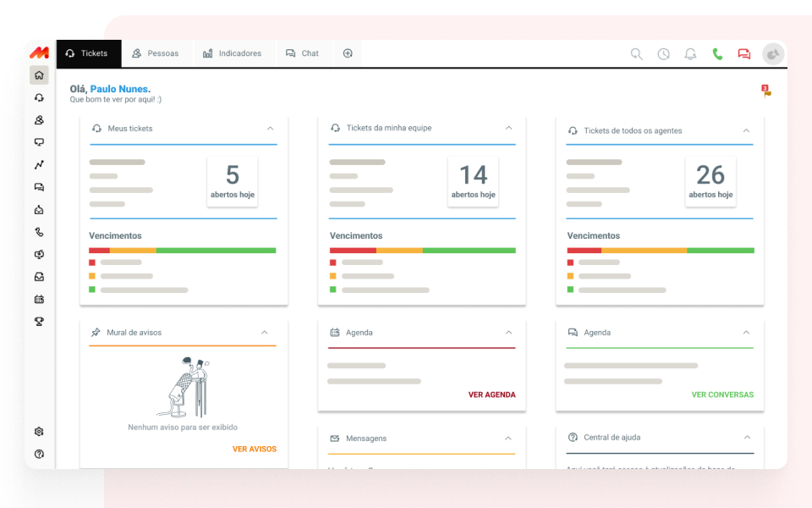Click the red notification flag icon
The width and height of the screenshot is (812, 508).
(766, 91)
